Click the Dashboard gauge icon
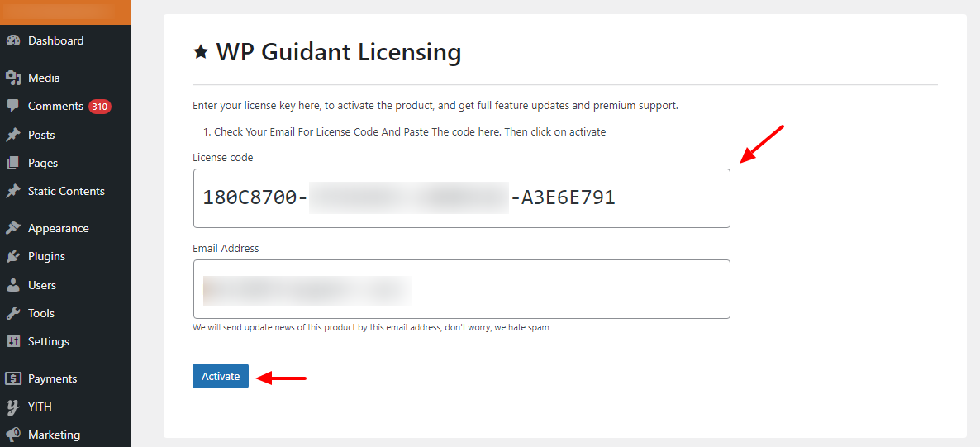 [x=13, y=40]
